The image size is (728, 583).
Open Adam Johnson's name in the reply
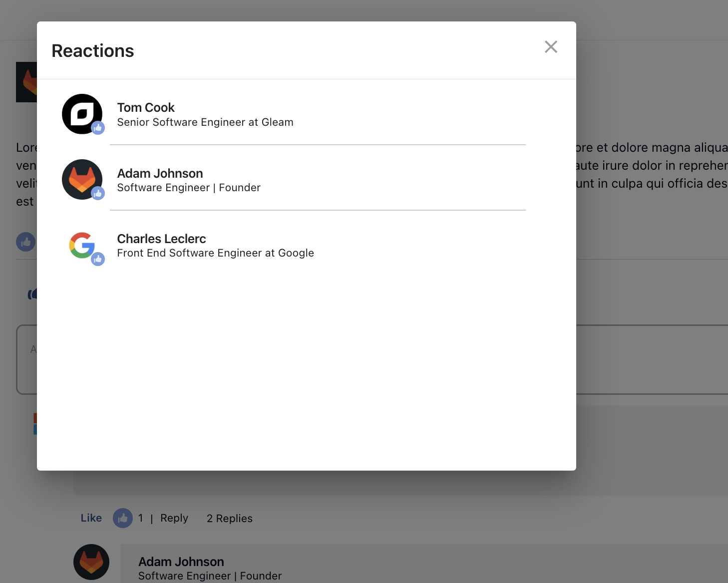coord(181,562)
